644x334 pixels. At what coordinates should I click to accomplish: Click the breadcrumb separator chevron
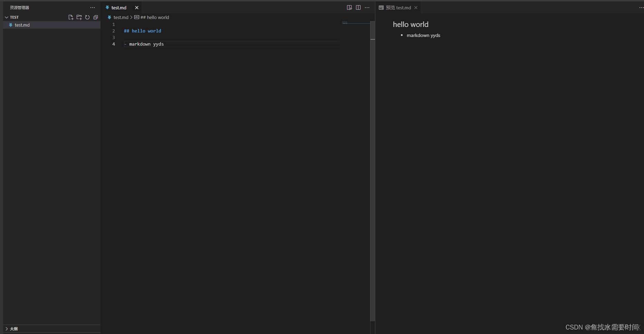(x=131, y=17)
